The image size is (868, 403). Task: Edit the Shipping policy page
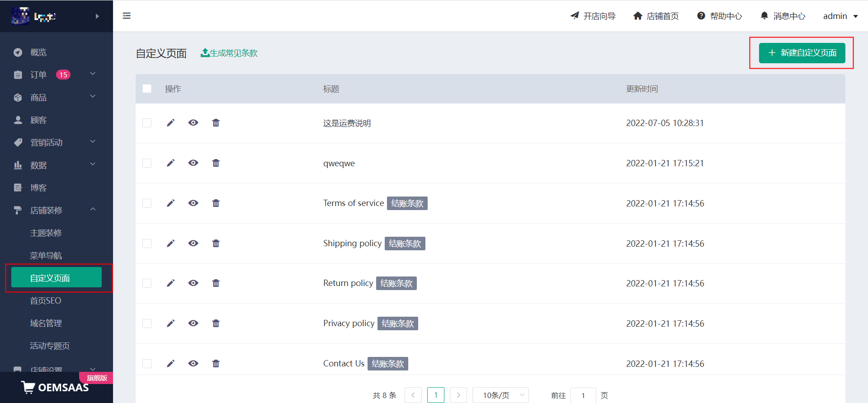click(x=170, y=244)
